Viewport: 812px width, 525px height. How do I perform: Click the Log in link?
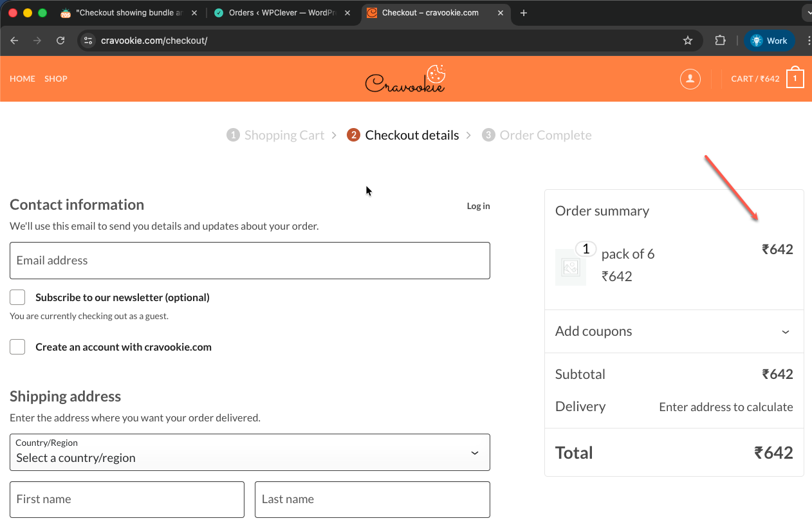[x=478, y=206]
